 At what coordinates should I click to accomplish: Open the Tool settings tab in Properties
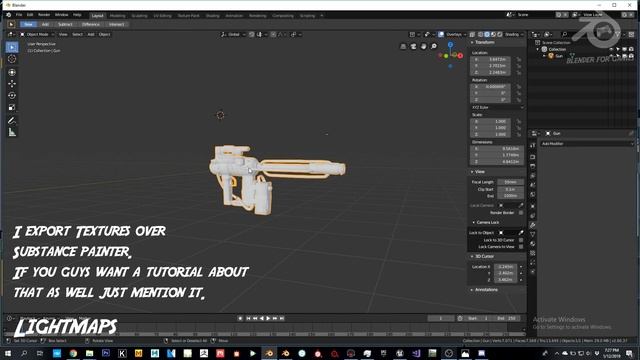(x=533, y=146)
